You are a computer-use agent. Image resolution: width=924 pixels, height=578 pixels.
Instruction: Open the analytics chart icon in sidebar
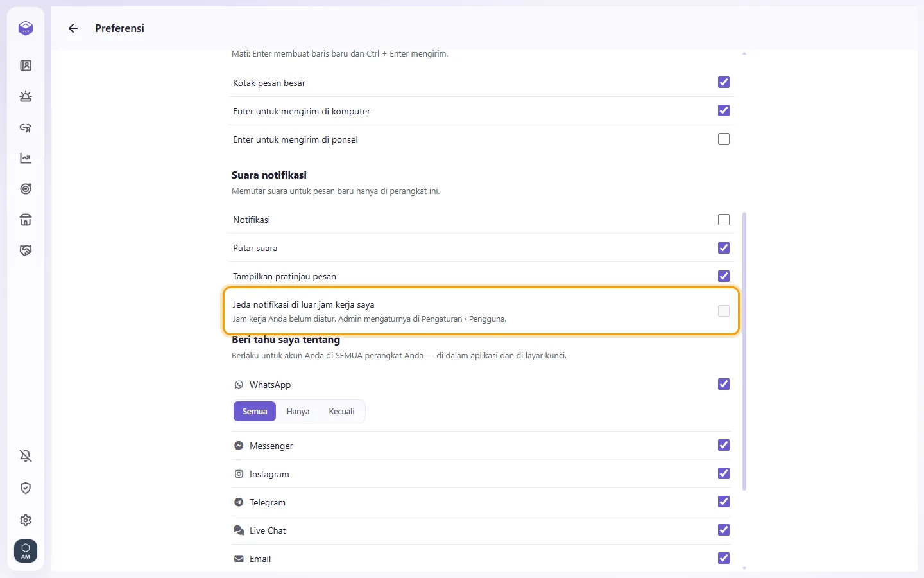pos(26,158)
